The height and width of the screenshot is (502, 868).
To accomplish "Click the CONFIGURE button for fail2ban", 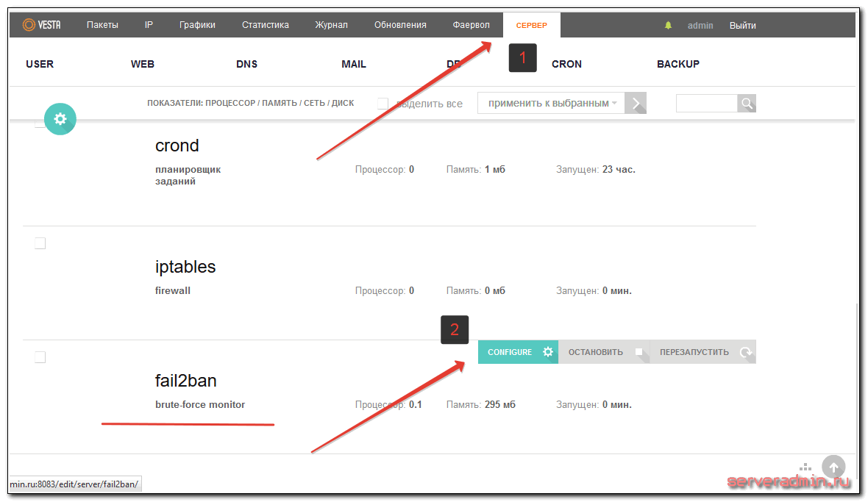I will 518,352.
